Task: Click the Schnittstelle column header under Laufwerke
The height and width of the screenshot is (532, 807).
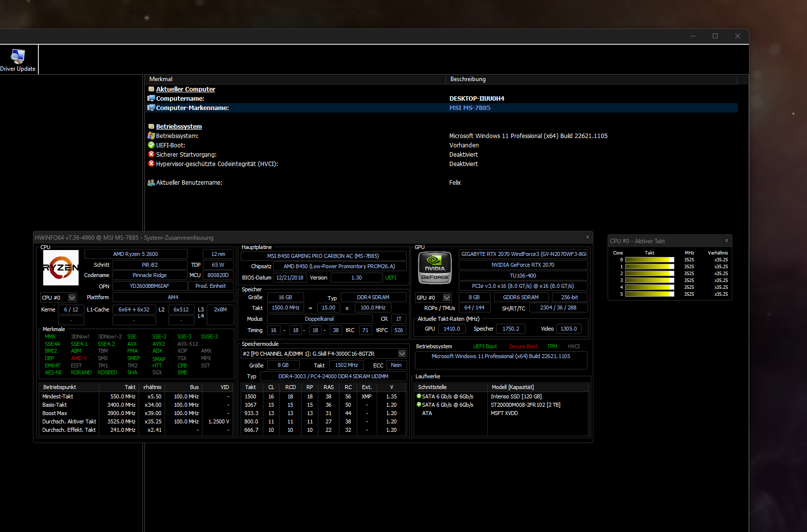Action: click(451, 387)
